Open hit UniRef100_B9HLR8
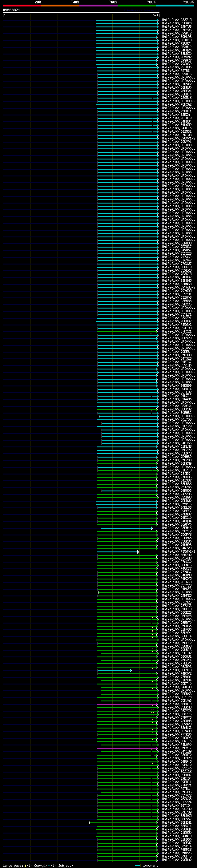Viewport: 197px width, 868px height. point(176,37)
